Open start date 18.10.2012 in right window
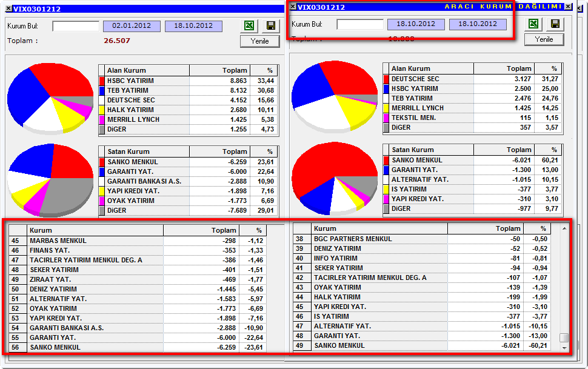Viewport: 588px width, 369px height. point(416,24)
